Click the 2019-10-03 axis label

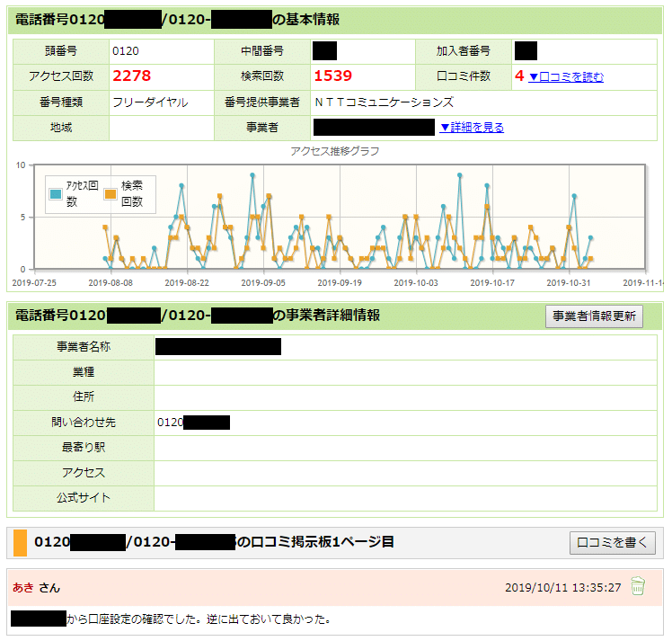tap(416, 283)
